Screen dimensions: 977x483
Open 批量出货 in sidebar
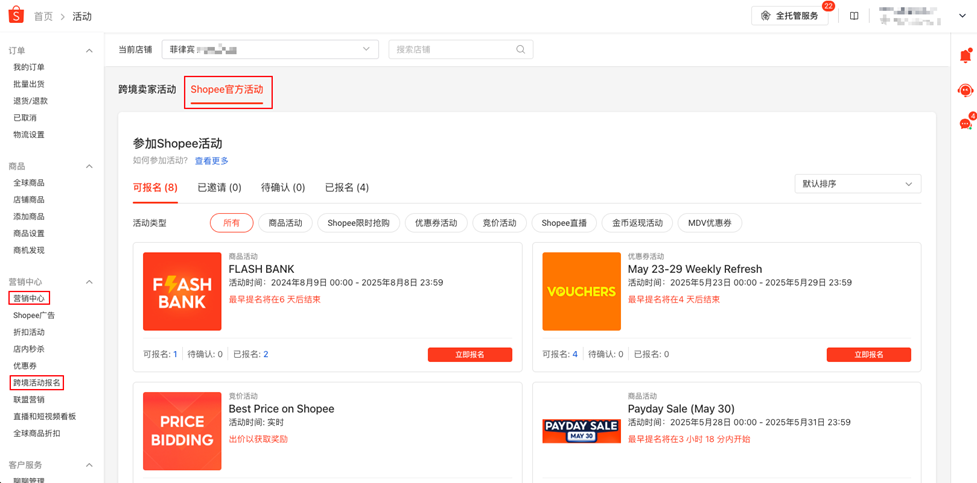point(29,84)
